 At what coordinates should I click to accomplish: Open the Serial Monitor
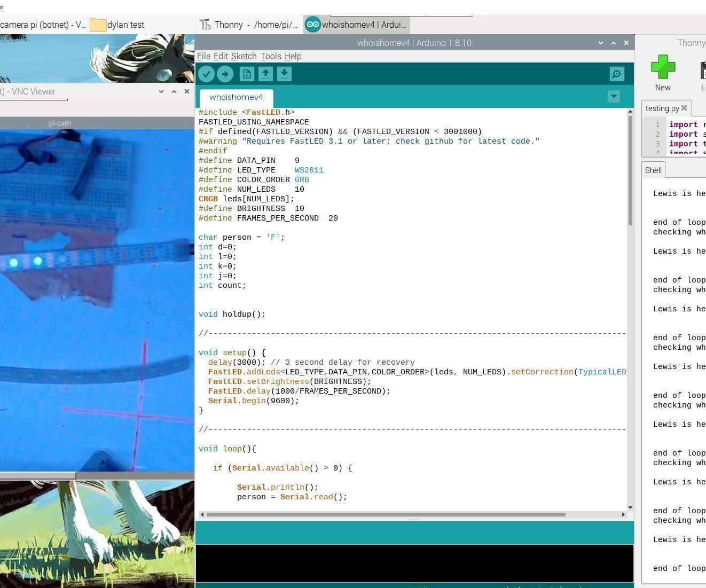(x=616, y=74)
